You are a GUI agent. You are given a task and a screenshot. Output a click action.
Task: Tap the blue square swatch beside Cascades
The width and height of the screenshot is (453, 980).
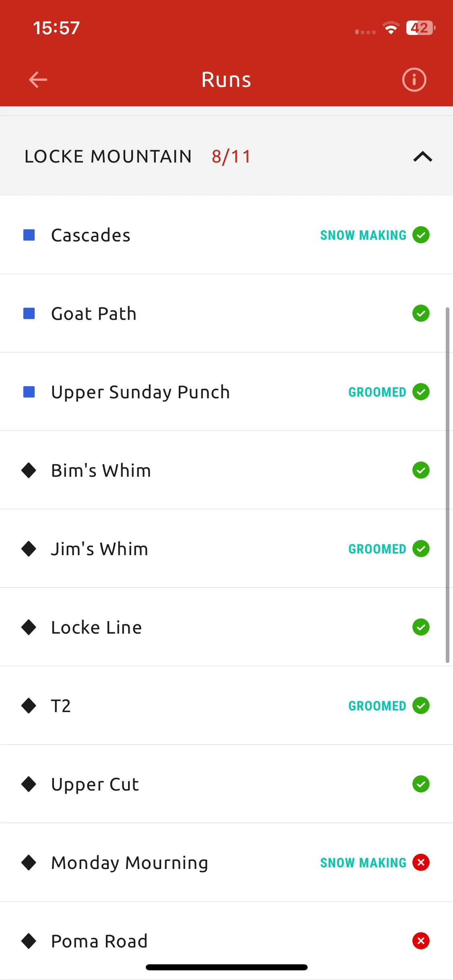coord(29,235)
